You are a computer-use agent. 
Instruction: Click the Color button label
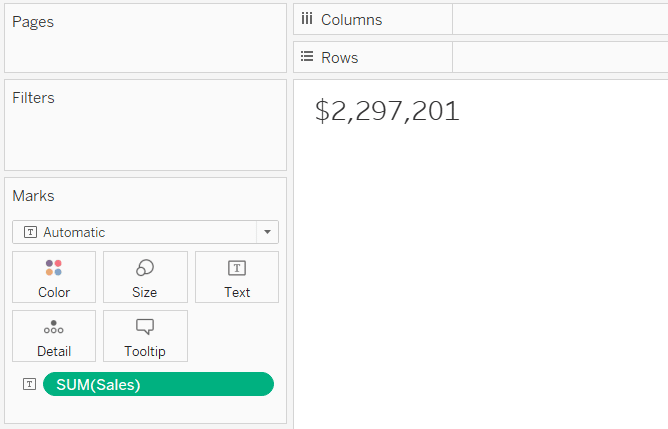pos(54,292)
